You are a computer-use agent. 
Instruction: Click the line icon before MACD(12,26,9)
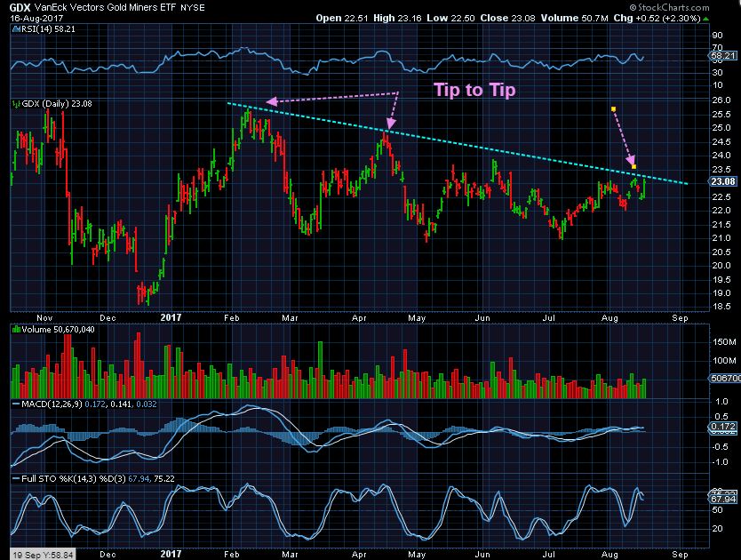coord(16,404)
